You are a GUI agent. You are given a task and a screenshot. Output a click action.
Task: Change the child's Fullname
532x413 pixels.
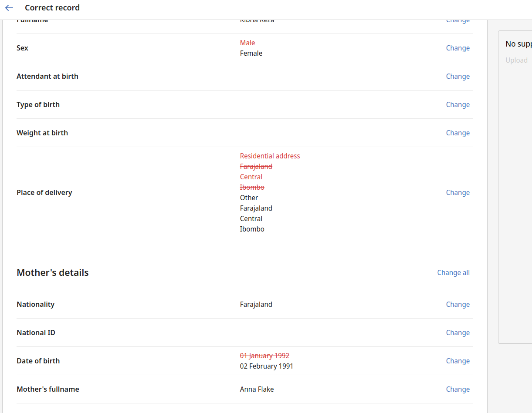pos(457,20)
